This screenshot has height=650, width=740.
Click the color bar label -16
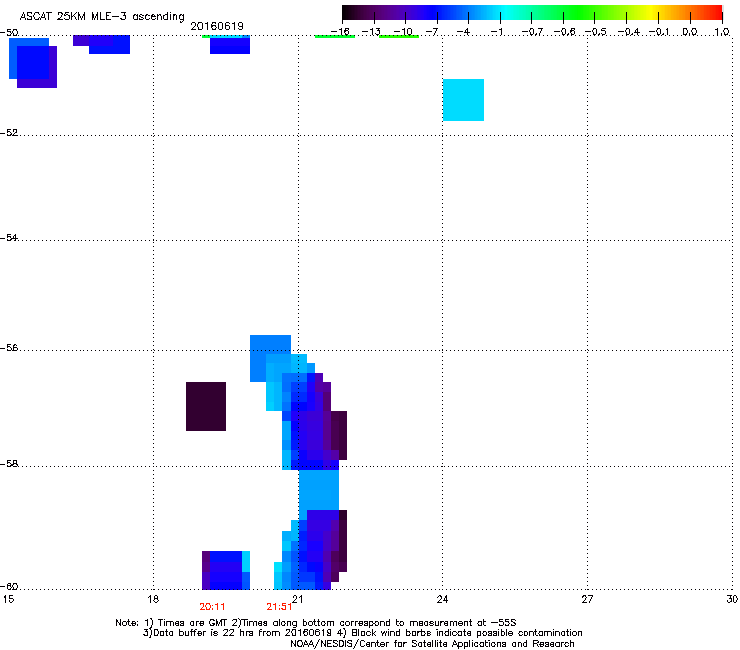pos(340,32)
